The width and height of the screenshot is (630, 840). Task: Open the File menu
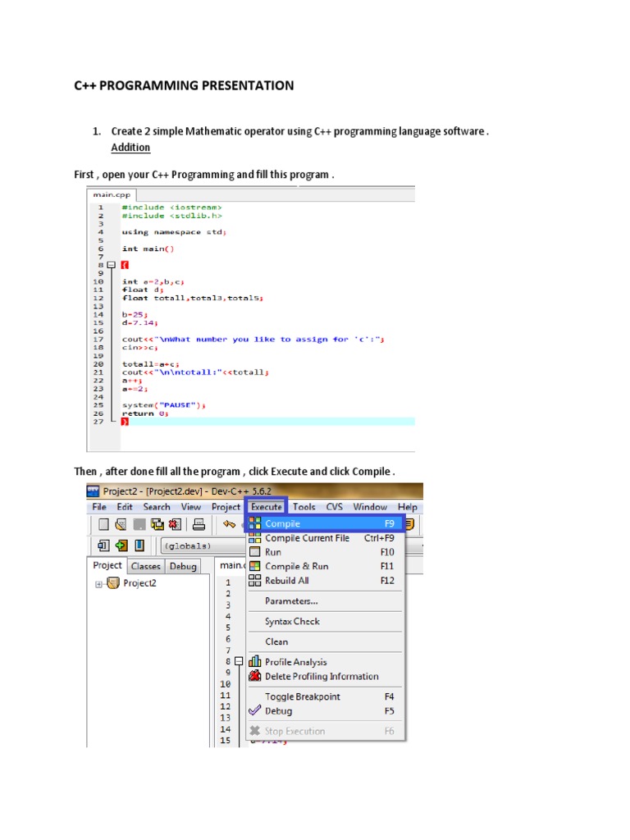click(99, 507)
